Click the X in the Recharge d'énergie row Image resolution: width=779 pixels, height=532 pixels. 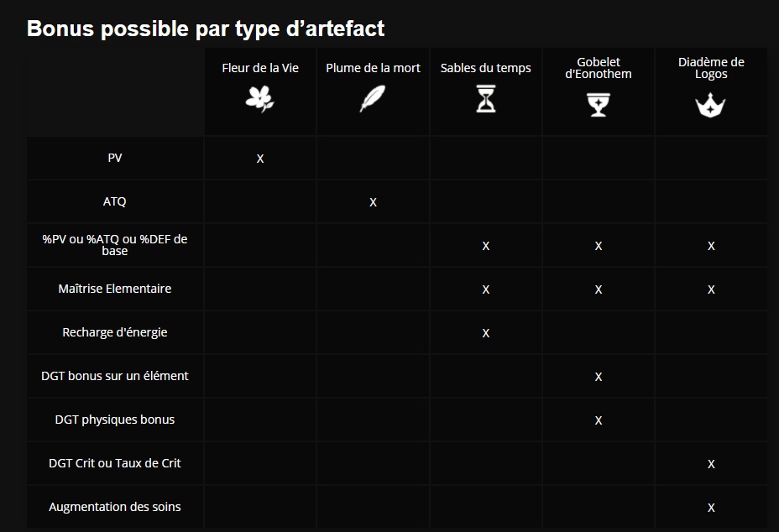[x=485, y=333]
